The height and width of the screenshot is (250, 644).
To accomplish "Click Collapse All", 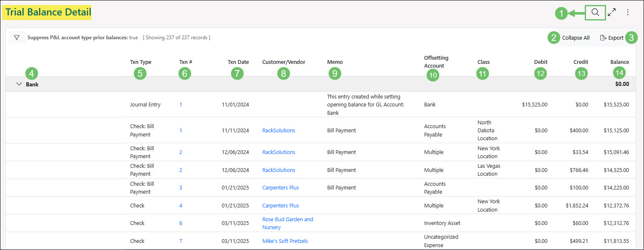I will click(x=576, y=38).
